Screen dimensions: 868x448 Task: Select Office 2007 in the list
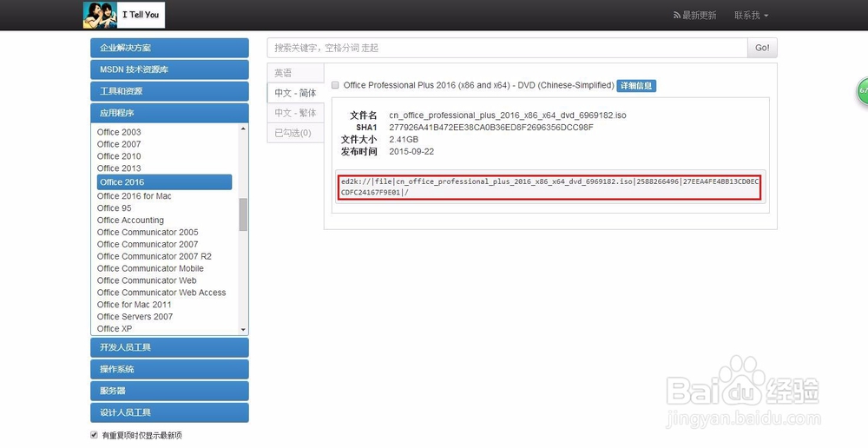[x=119, y=144]
